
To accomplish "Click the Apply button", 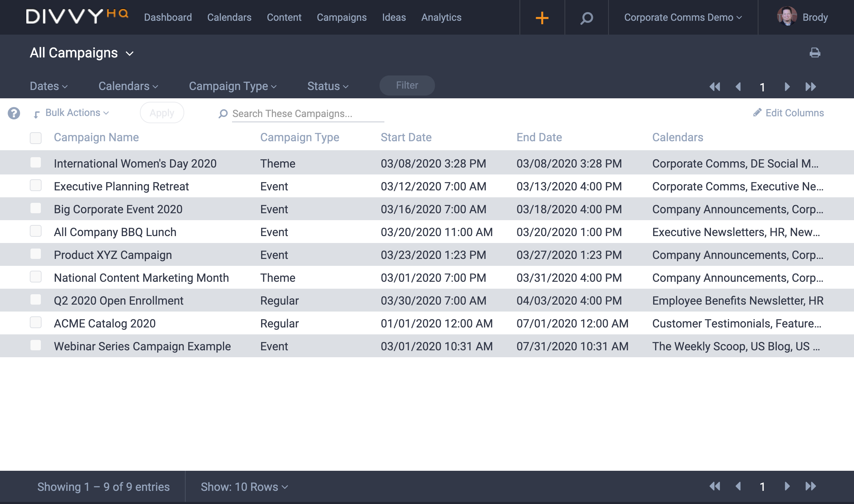I will coord(162,112).
